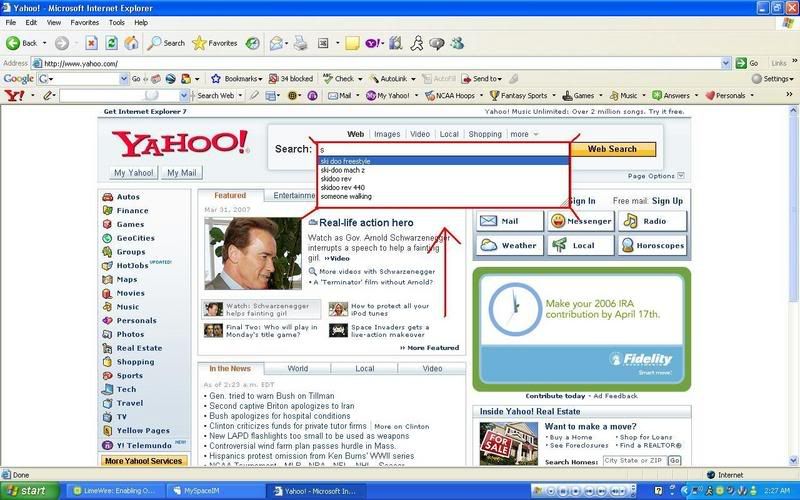
Task: Click the City State or ZIP field
Action: click(634, 460)
